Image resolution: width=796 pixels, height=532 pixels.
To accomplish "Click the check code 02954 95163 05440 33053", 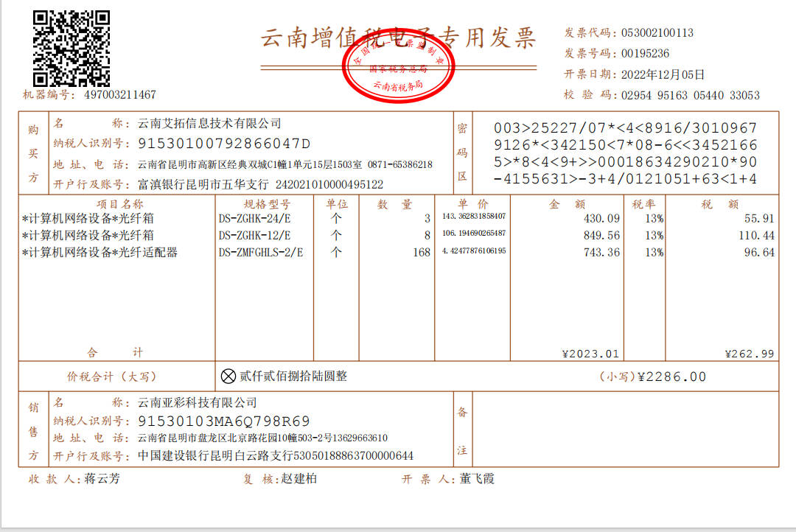I will click(691, 96).
